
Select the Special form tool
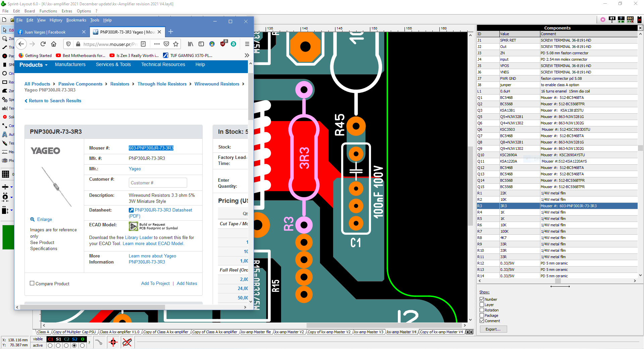tap(7, 100)
